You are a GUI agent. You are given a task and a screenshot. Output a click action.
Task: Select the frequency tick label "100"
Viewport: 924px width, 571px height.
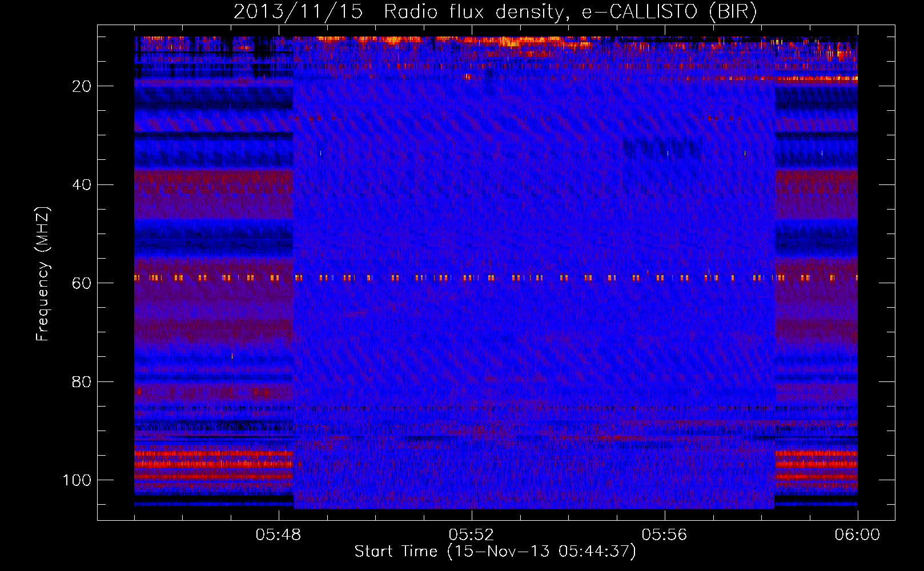click(77, 480)
